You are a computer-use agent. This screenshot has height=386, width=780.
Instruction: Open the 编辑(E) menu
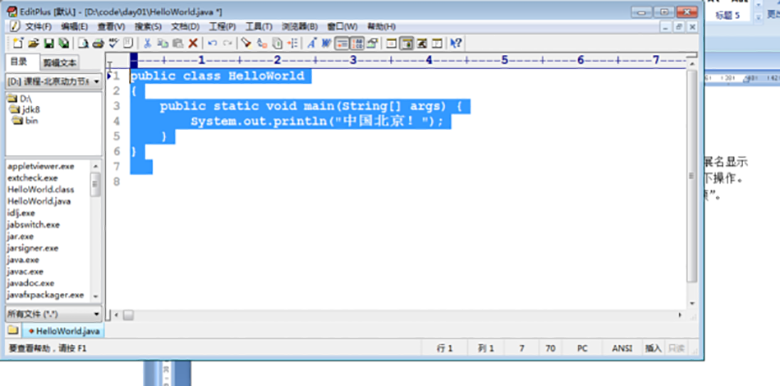(x=74, y=26)
